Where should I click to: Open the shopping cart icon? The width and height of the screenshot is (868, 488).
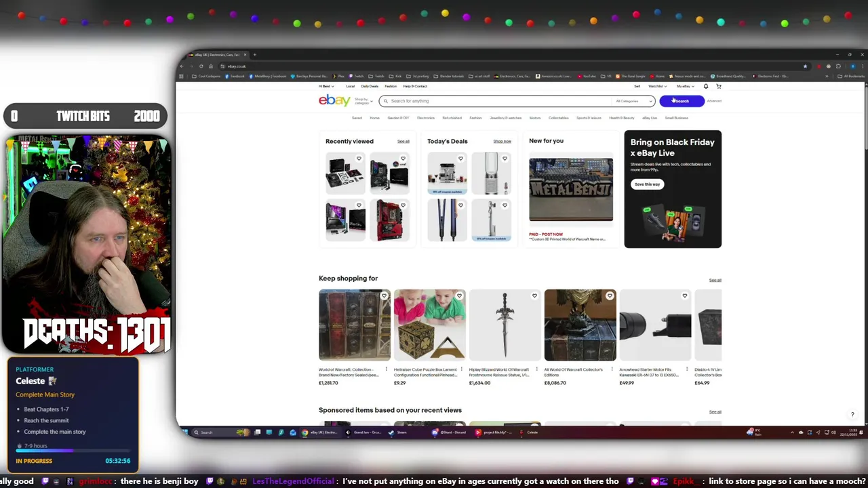click(x=719, y=86)
